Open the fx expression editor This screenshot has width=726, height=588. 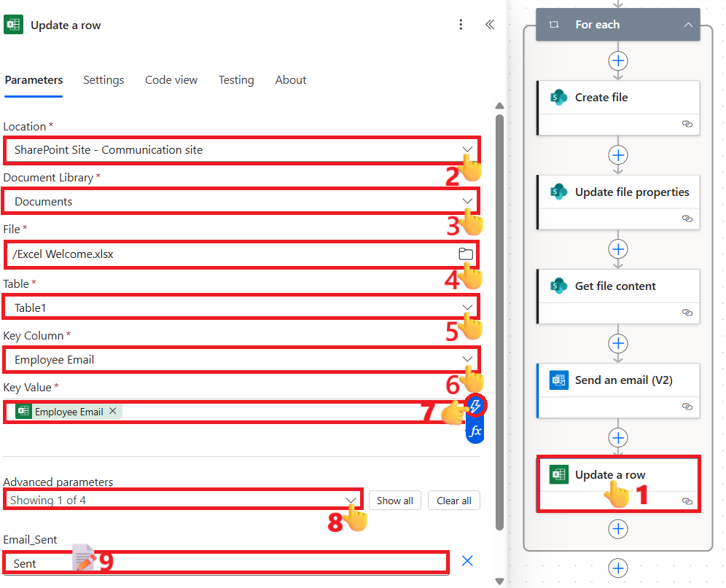475,431
